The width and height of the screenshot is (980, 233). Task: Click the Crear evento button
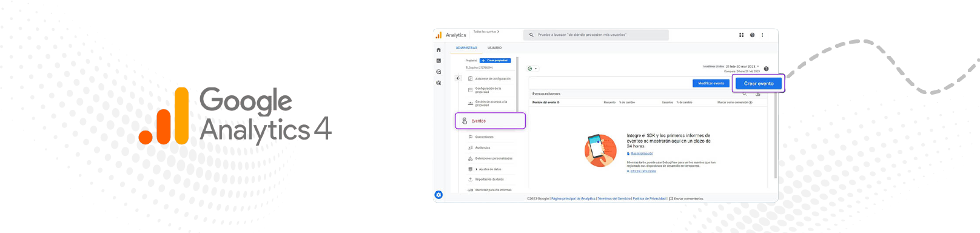[759, 83]
